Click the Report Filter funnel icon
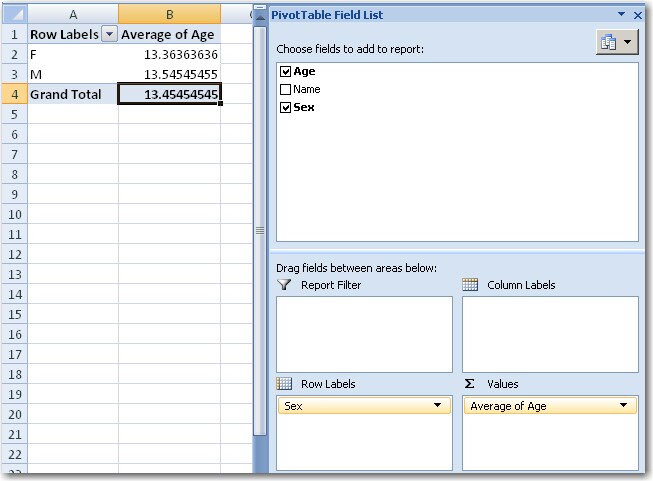653x481 pixels. 284,285
